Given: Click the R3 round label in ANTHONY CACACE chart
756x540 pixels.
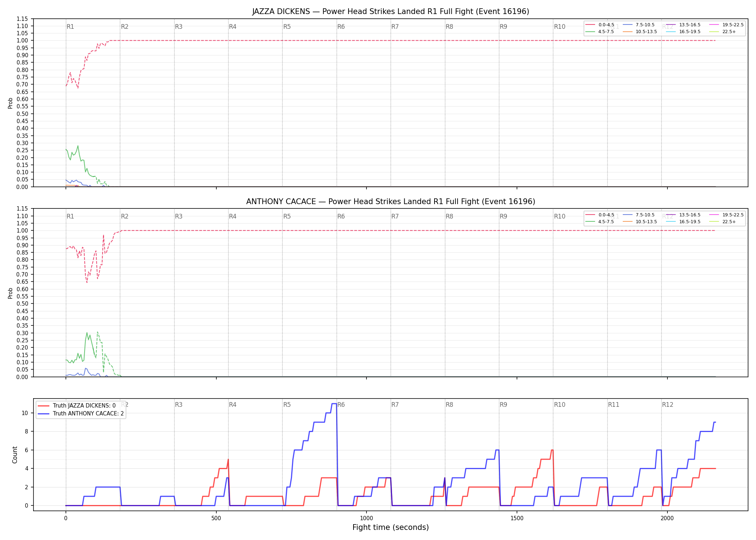Looking at the screenshot, I should click(179, 216).
